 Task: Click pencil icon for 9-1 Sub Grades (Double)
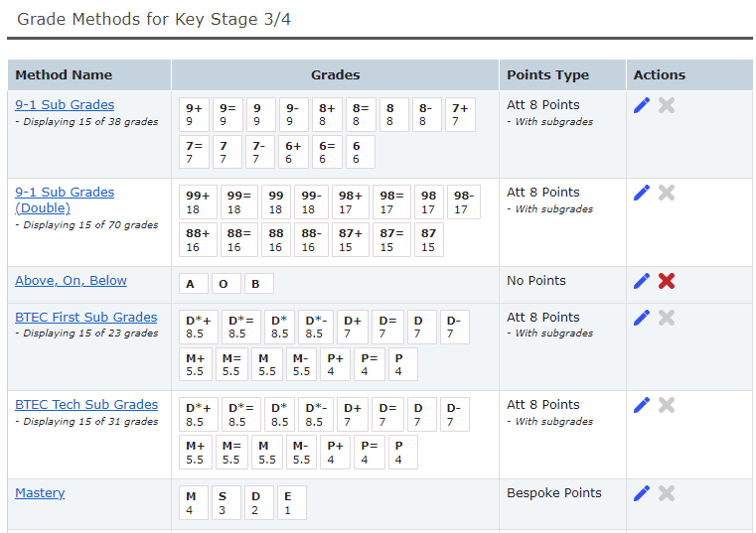click(642, 193)
